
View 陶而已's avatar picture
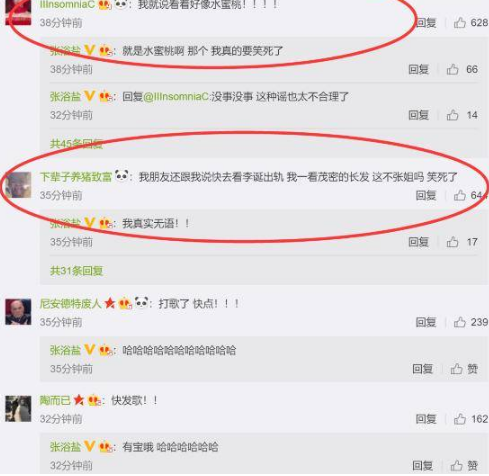click(18, 409)
